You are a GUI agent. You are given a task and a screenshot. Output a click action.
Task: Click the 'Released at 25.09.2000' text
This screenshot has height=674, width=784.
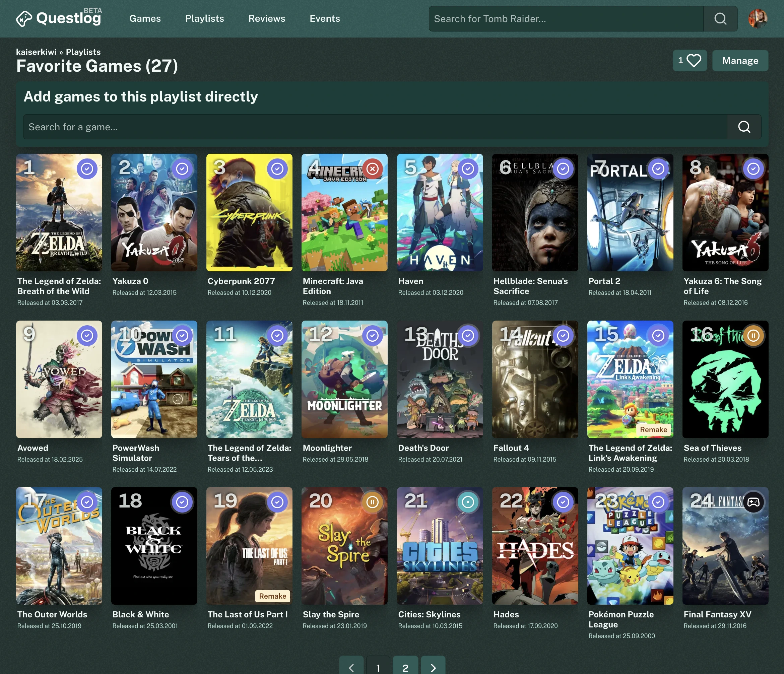click(621, 636)
